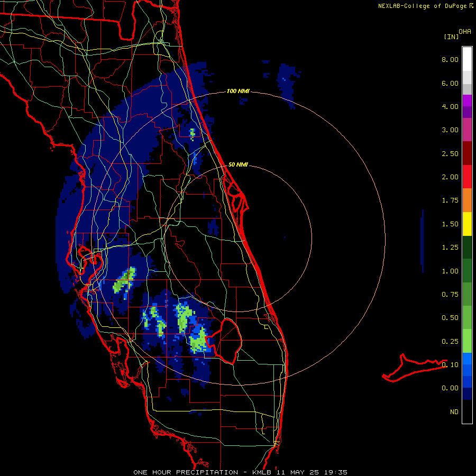
Task: Select the yellow swatch beside 1.50
Action: coord(467,224)
